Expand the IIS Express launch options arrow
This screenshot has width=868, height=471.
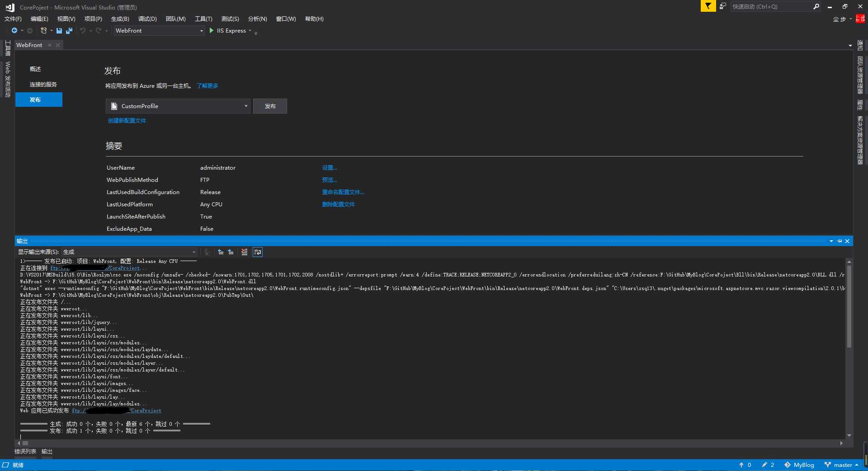coord(250,30)
